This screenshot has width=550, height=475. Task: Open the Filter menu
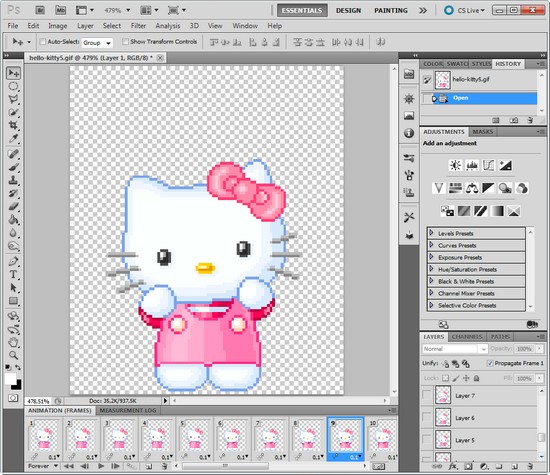click(x=138, y=26)
